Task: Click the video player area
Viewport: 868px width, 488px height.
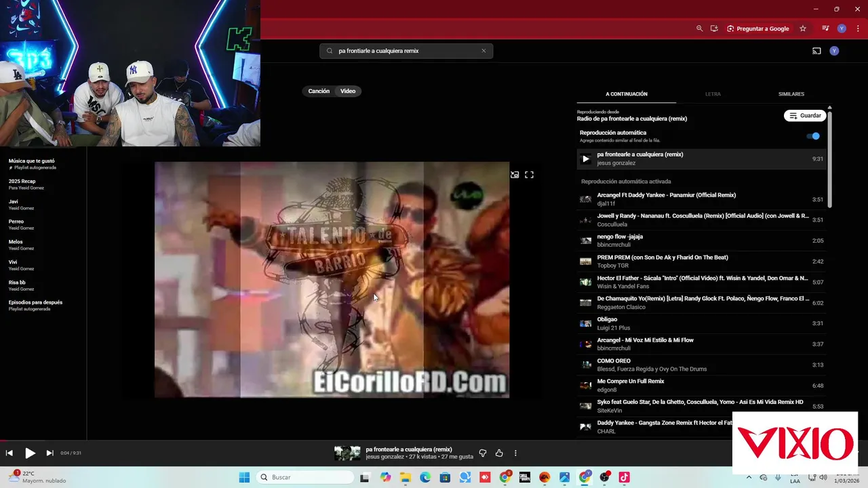Action: 332,279
